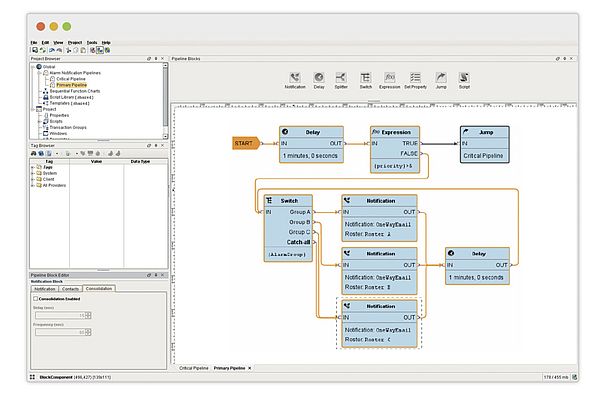Select the Consolidation tab in block editor

pos(99,288)
